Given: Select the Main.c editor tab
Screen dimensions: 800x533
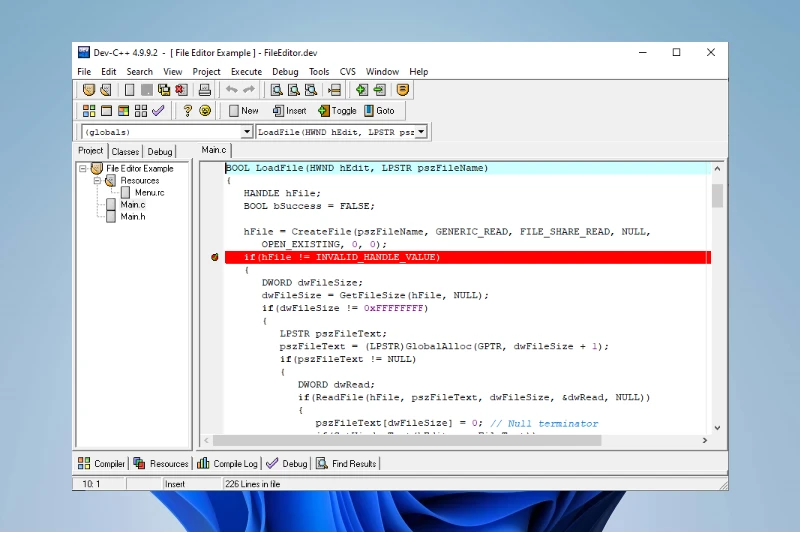Looking at the screenshot, I should point(214,150).
